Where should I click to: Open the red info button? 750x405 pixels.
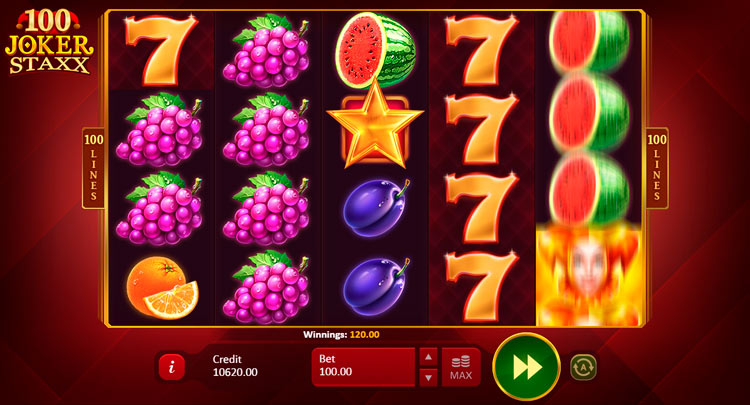click(x=171, y=367)
